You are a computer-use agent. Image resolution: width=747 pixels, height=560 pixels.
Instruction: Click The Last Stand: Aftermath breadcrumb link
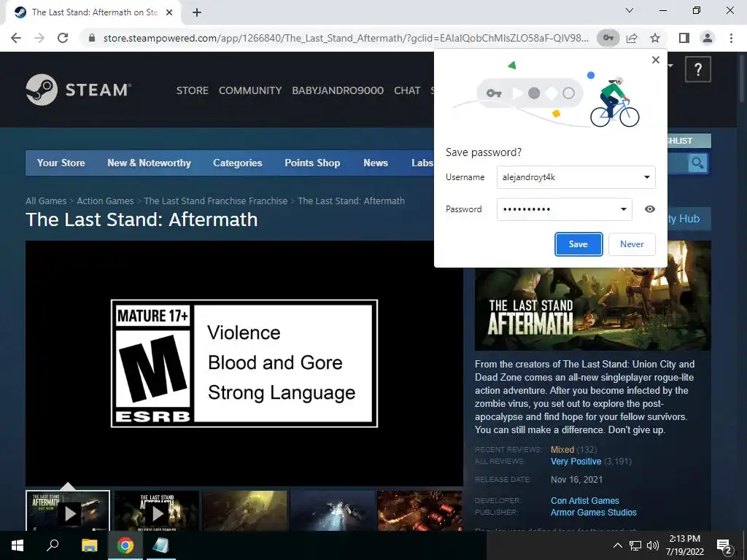tap(352, 201)
